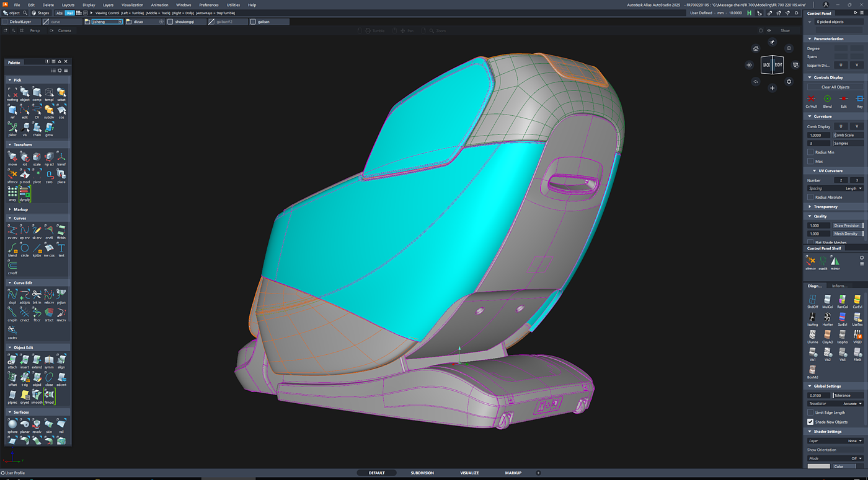
Task: Click the shader Color swatch
Action: click(x=818, y=466)
